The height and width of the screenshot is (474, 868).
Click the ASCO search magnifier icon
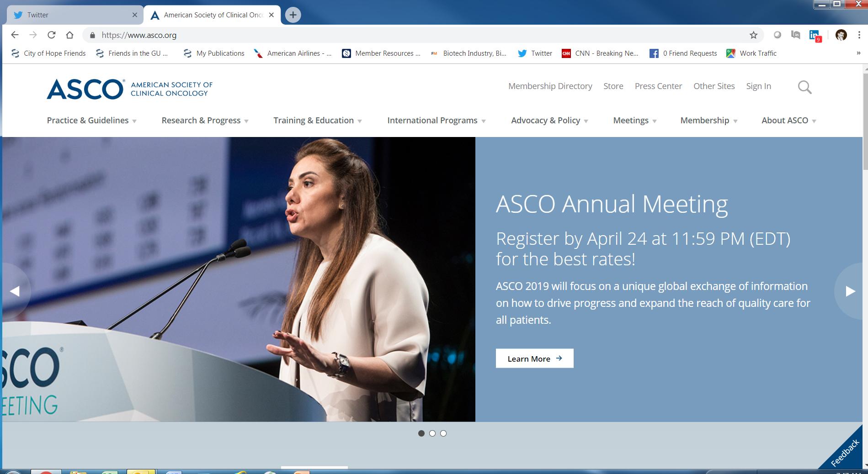(x=804, y=87)
